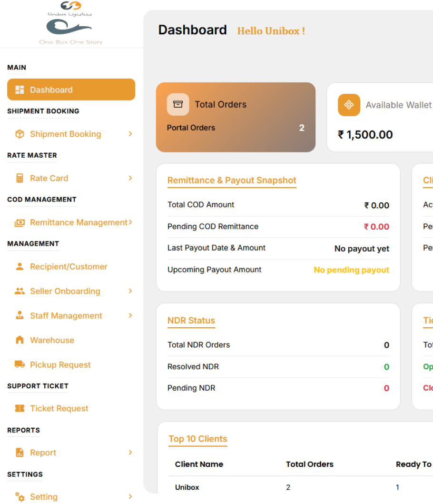Click the NDR Status heading
The width and height of the screenshot is (433, 504).
[191, 321]
